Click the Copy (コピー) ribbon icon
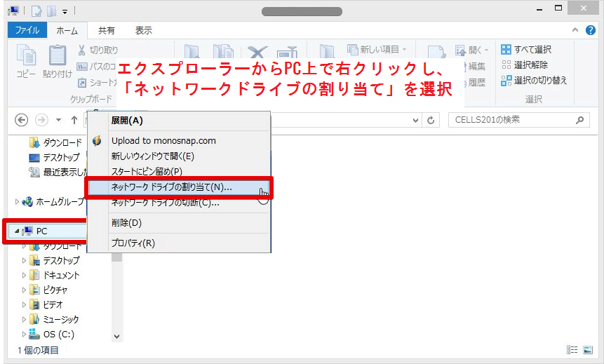This screenshot has width=604, height=364. (x=26, y=58)
